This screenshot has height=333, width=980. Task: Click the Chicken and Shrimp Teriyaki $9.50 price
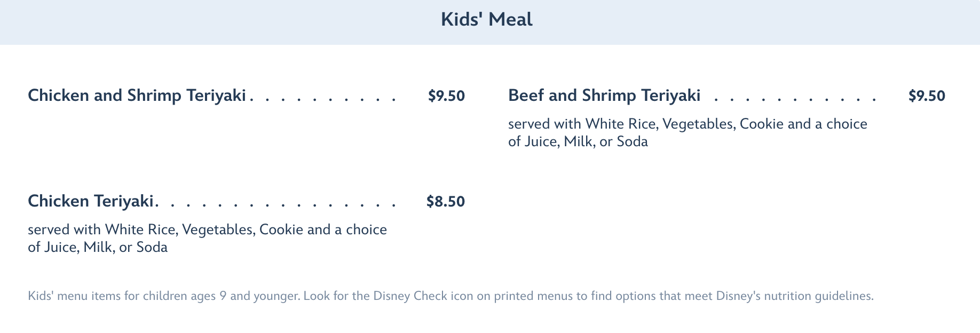(x=446, y=96)
